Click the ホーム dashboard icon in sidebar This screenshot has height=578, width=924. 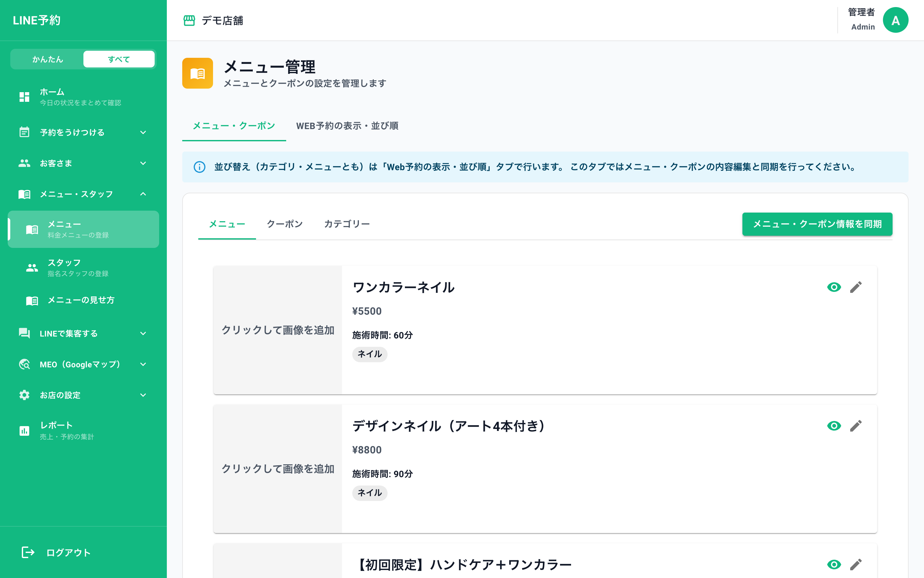(24, 97)
